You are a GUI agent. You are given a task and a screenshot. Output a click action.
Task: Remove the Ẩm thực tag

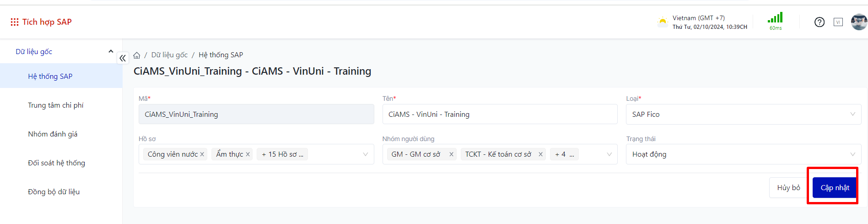248,154
